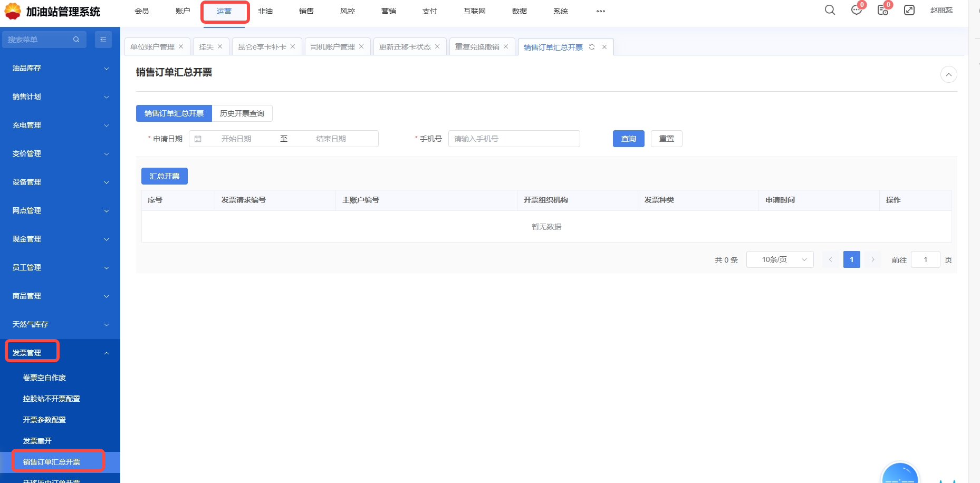
Task: Switch to the 历史开票查询 tab
Action: tap(242, 113)
